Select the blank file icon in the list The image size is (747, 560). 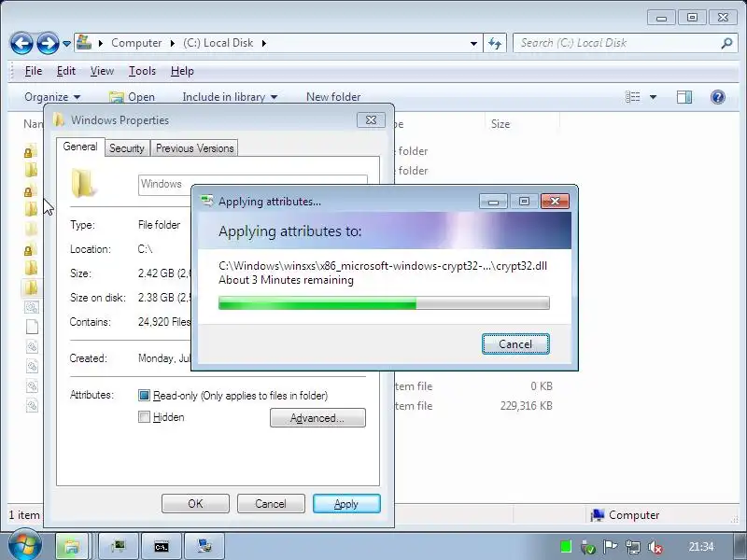pos(32,327)
